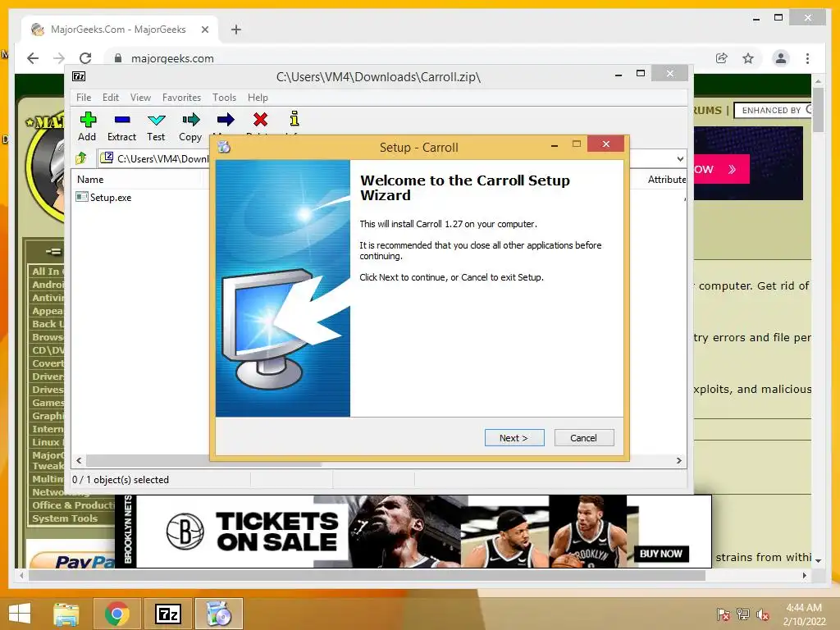Click the Name column header in 7-Zip
Screen dimensions: 840x630
tap(90, 180)
